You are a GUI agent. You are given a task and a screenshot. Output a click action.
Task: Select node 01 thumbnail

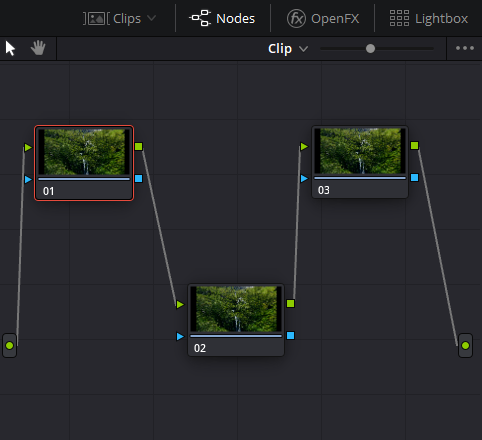tap(84, 152)
